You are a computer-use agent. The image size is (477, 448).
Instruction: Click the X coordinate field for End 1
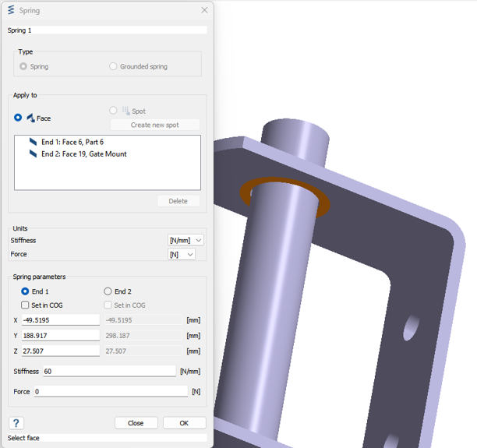coord(60,320)
